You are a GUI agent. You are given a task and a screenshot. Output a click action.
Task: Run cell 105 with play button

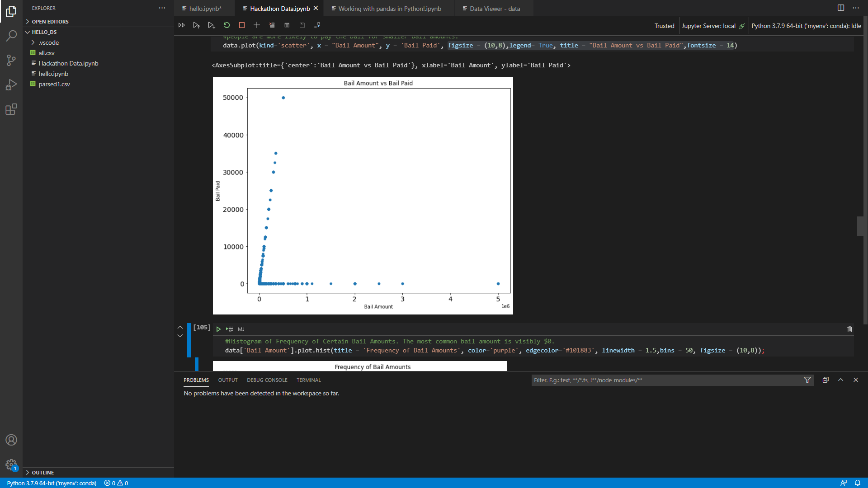pos(218,329)
